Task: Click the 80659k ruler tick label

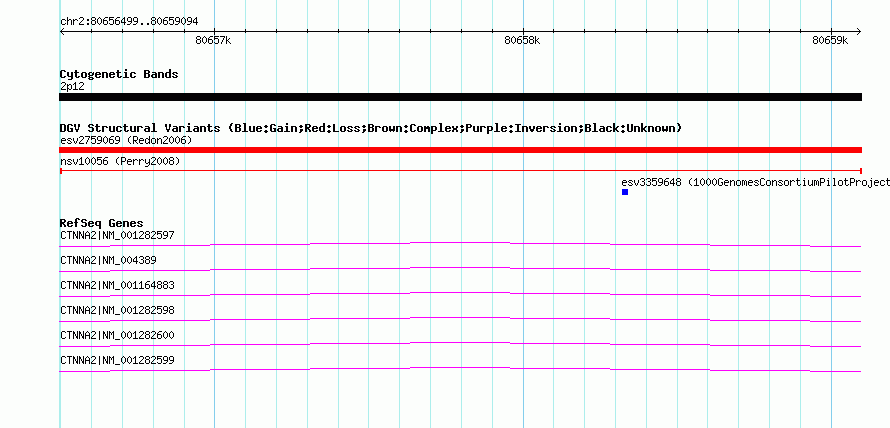Action: pyautogui.click(x=830, y=40)
